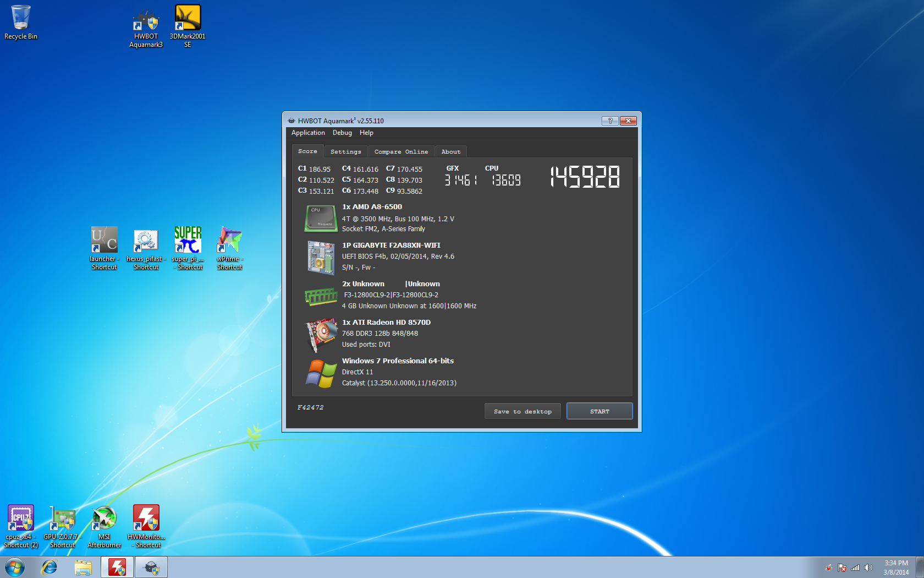Click the C2 value 110.522
The image size is (924, 578).
pyautogui.click(x=322, y=181)
